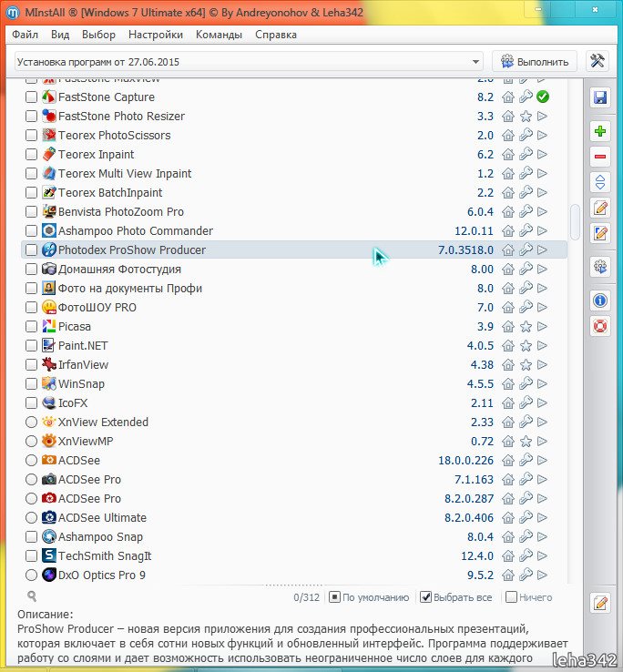Click star icon on FastStone Photo Resizer row

(x=526, y=117)
